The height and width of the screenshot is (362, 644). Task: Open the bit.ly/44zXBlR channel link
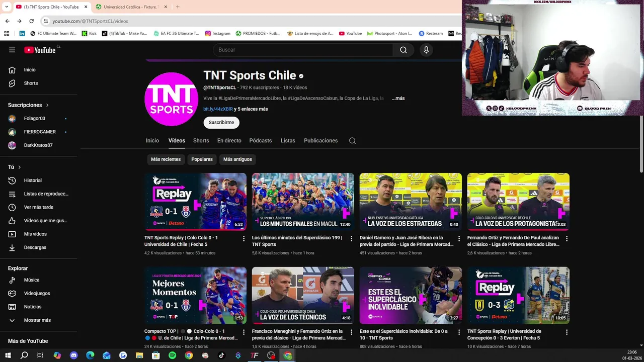point(218,109)
